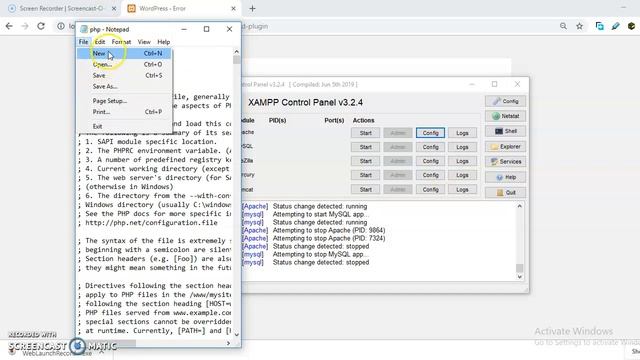The image size is (640, 360).
Task: Open Apache Config button
Action: click(430, 133)
